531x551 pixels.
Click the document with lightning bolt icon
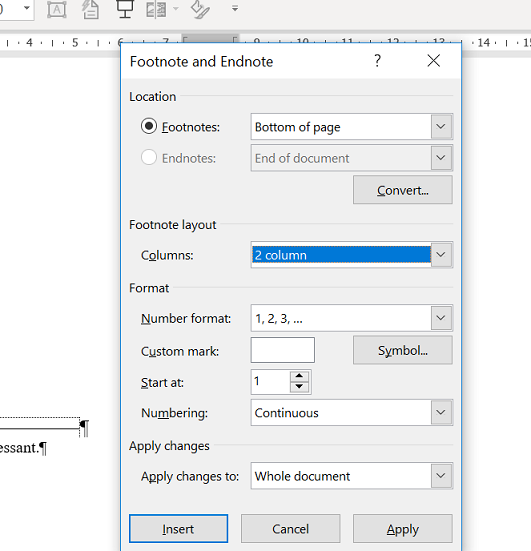(x=91, y=9)
